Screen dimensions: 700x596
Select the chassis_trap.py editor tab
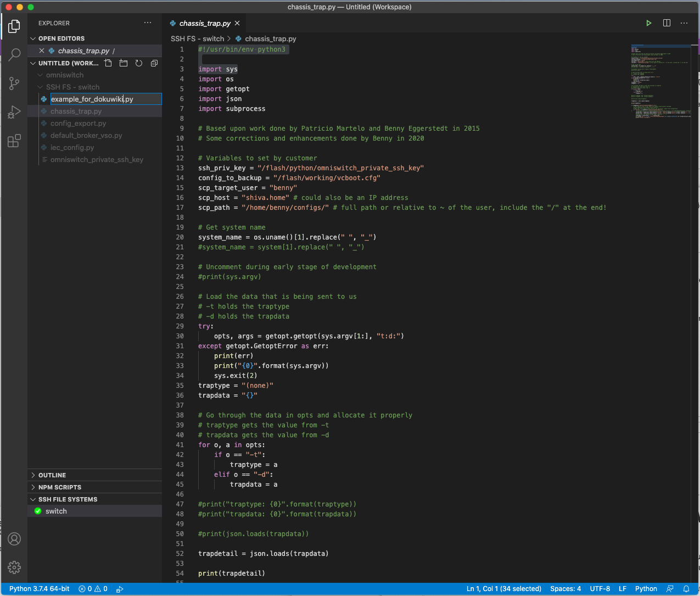coord(204,23)
